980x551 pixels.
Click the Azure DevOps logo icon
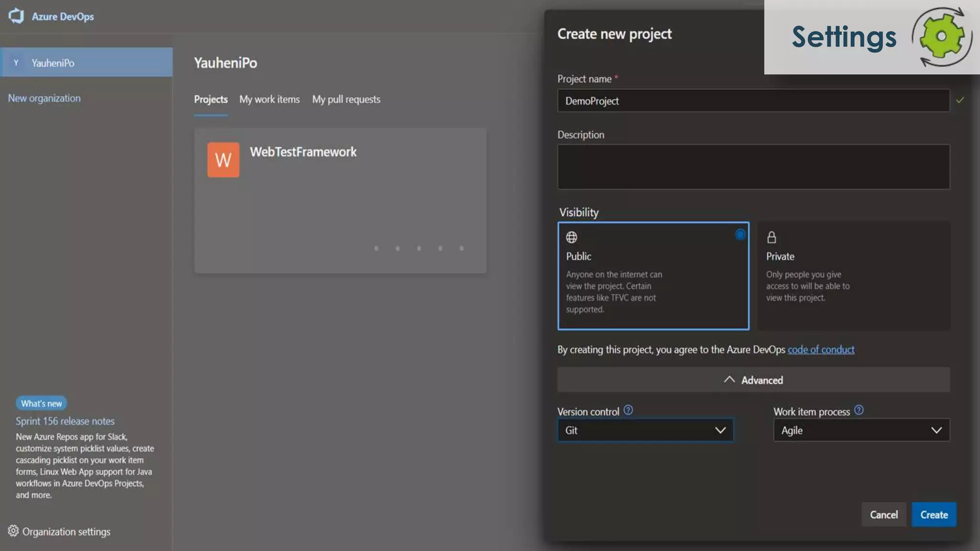16,16
